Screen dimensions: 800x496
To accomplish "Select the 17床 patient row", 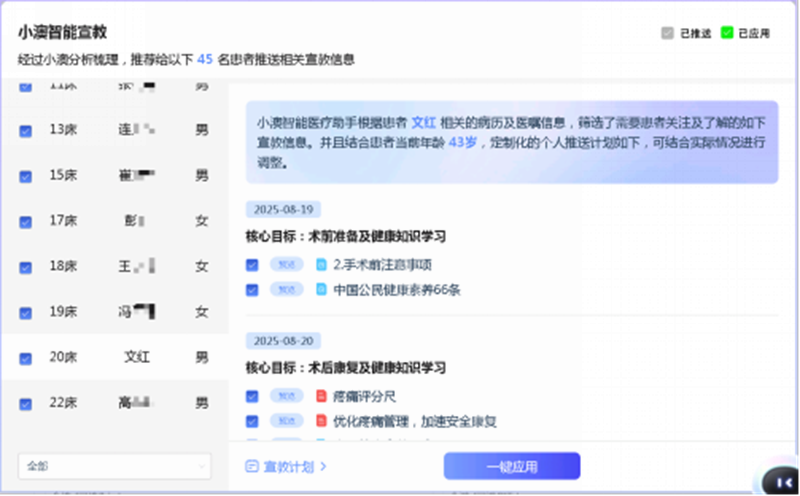I will (114, 220).
